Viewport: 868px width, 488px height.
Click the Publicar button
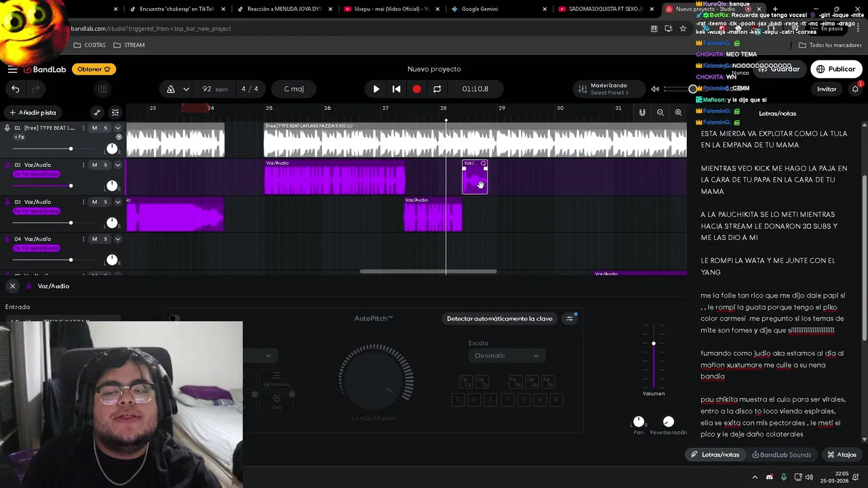pos(835,69)
